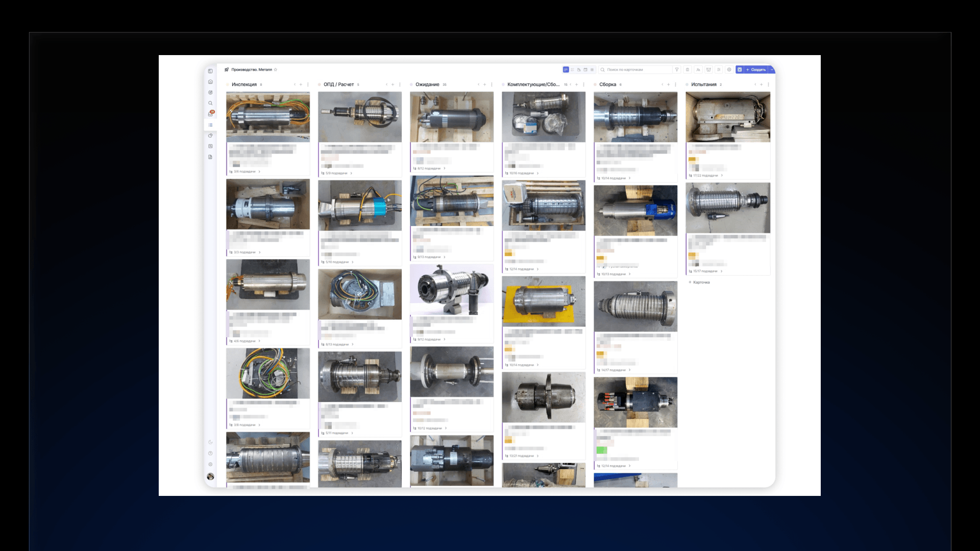Open Инспекция column options menu
Screen dimensions: 980x551
[307, 85]
